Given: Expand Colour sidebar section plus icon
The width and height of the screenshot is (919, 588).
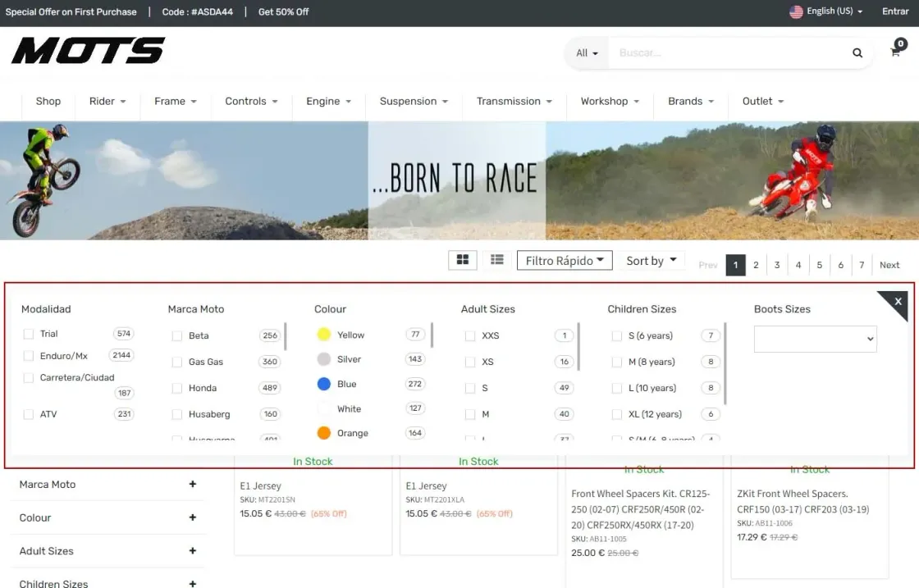Looking at the screenshot, I should pyautogui.click(x=192, y=517).
